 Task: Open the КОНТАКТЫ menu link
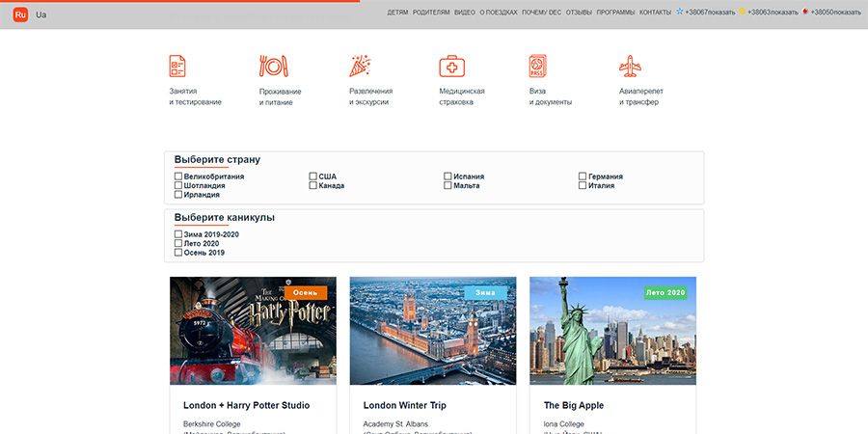655,13
